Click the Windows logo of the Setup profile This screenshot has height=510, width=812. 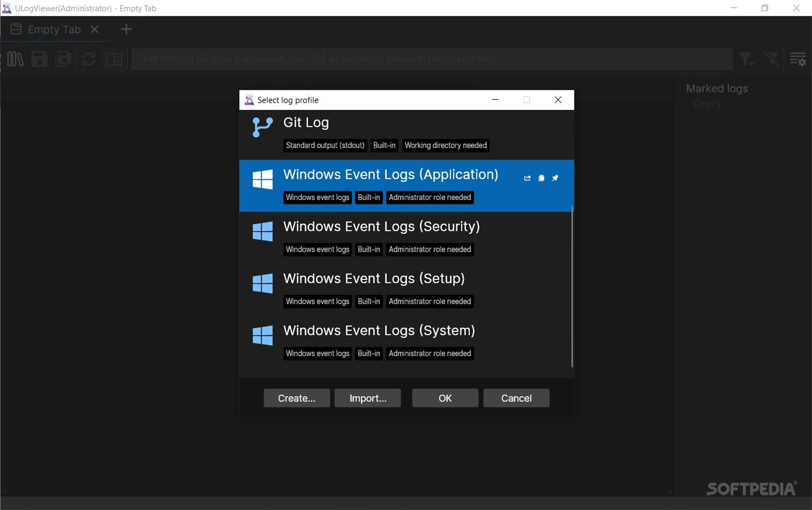tap(263, 283)
